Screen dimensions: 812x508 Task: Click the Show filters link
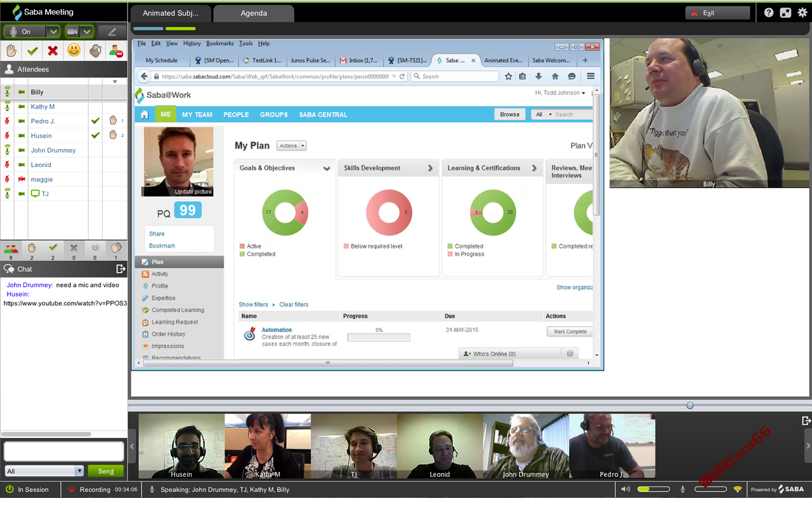(x=253, y=305)
